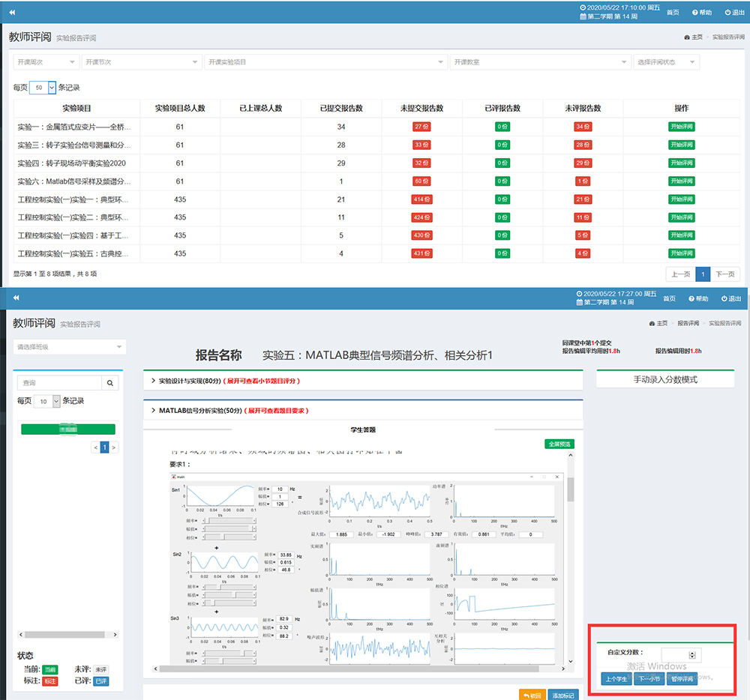The image size is (750, 700).
Task: Click the 帮助 help icon in top header
Action: 697,13
